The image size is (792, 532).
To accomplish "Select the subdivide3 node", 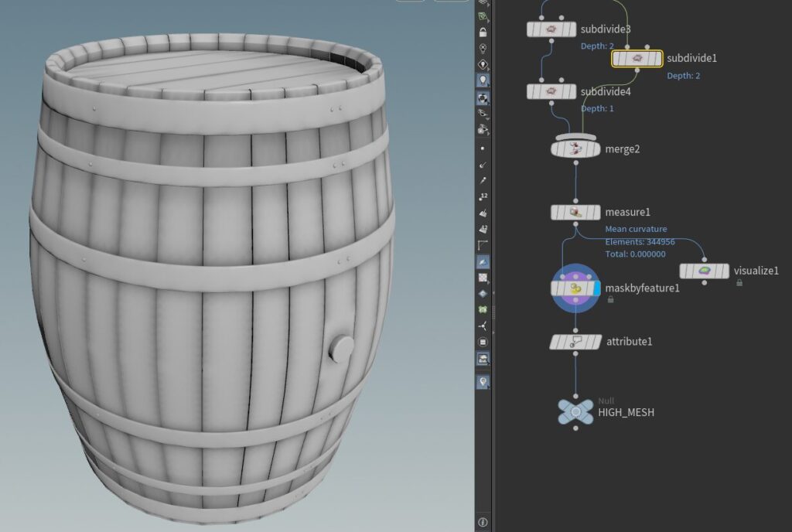I will coord(551,29).
